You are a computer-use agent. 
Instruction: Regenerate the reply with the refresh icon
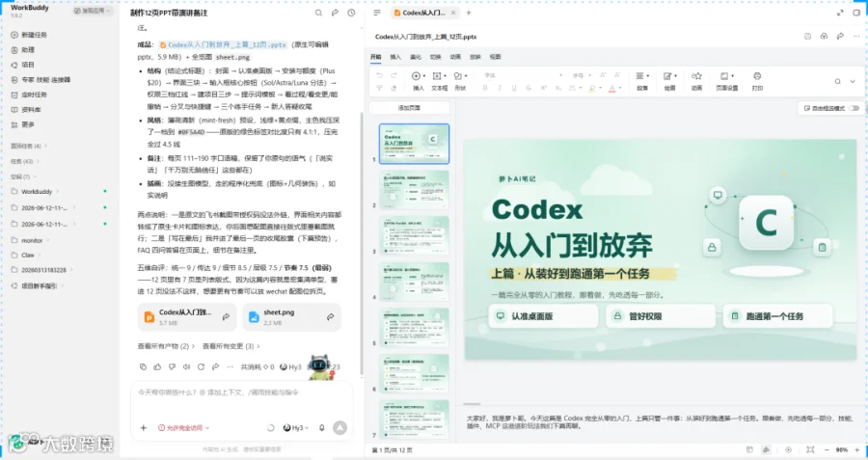201,367
